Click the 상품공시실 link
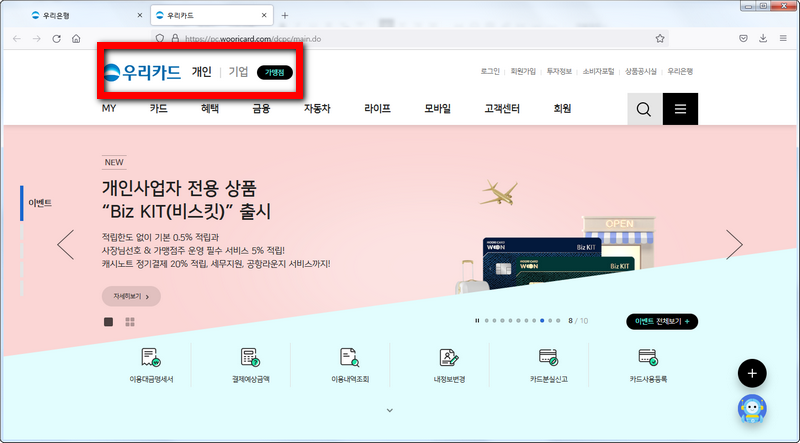Viewport: 800px width, 443px height. click(641, 71)
